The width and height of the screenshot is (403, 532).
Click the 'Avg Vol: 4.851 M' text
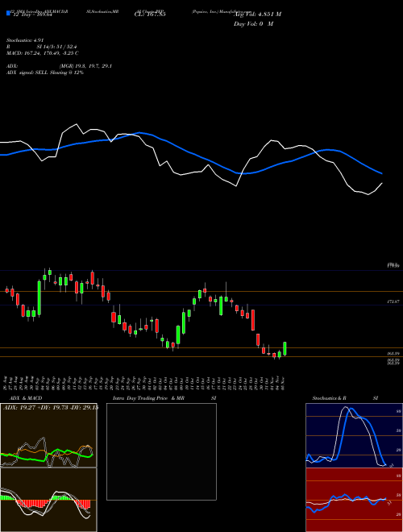257,15
